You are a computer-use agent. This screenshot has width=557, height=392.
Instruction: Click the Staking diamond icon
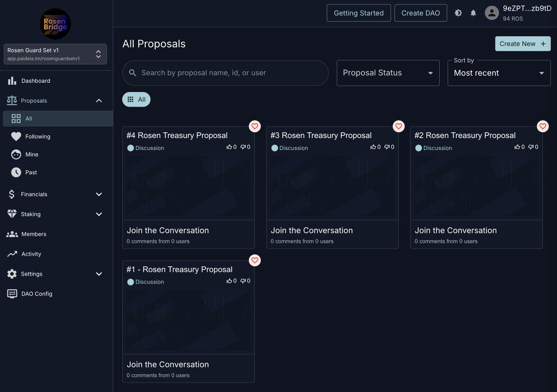tap(12, 214)
